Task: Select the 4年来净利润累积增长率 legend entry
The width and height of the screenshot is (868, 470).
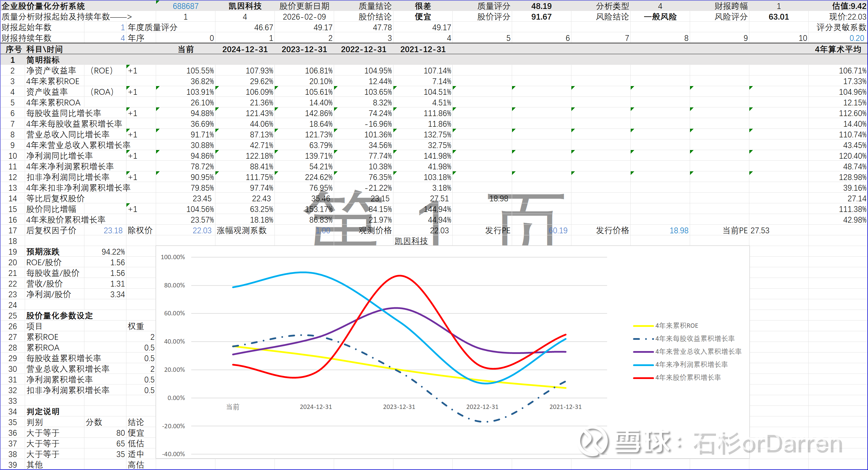Action: [691, 364]
